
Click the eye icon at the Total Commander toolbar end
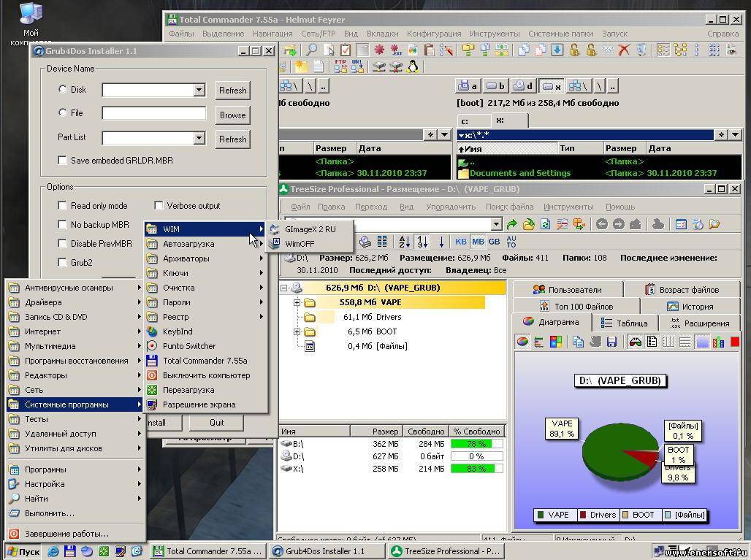click(x=731, y=50)
